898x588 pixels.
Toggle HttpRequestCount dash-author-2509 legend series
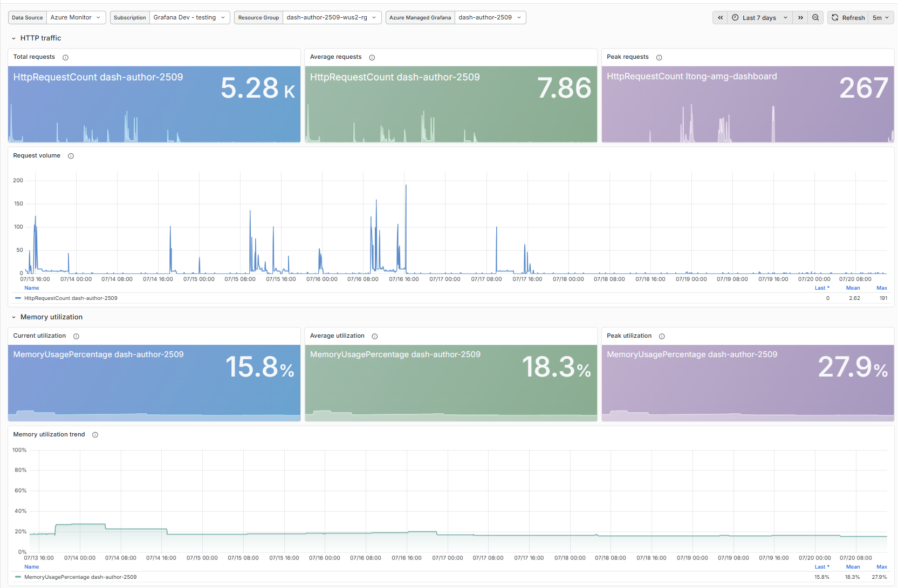pos(70,298)
